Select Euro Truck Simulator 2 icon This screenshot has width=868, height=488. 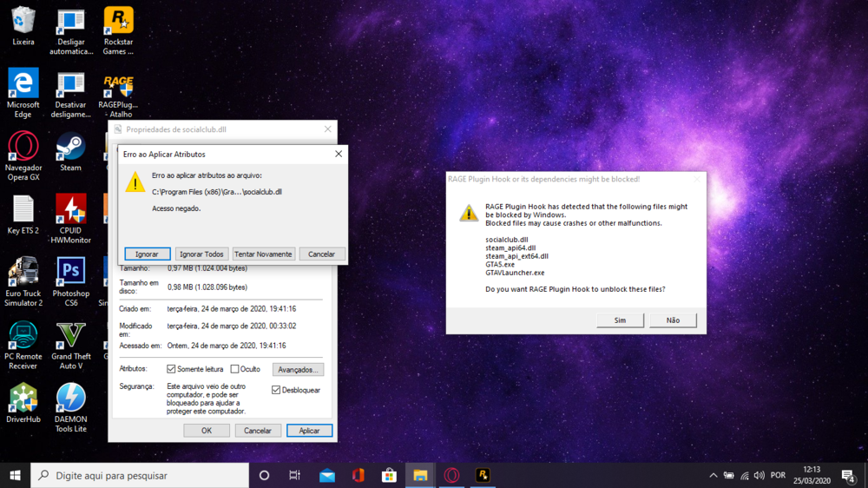click(23, 282)
